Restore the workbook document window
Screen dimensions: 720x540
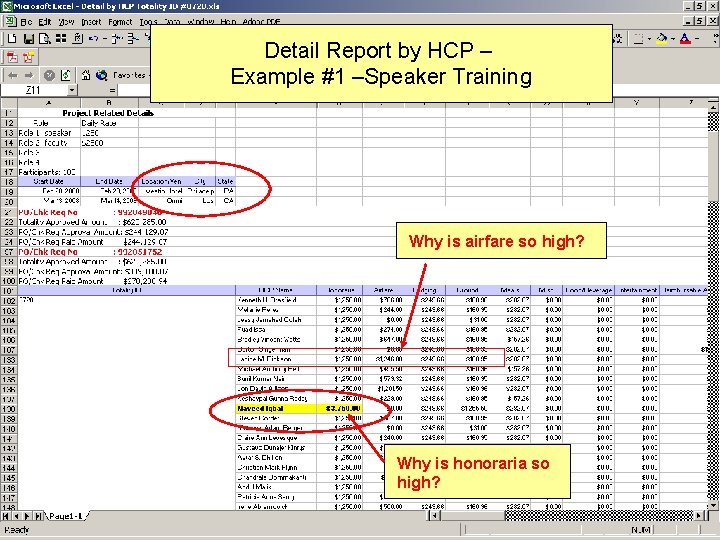point(700,21)
